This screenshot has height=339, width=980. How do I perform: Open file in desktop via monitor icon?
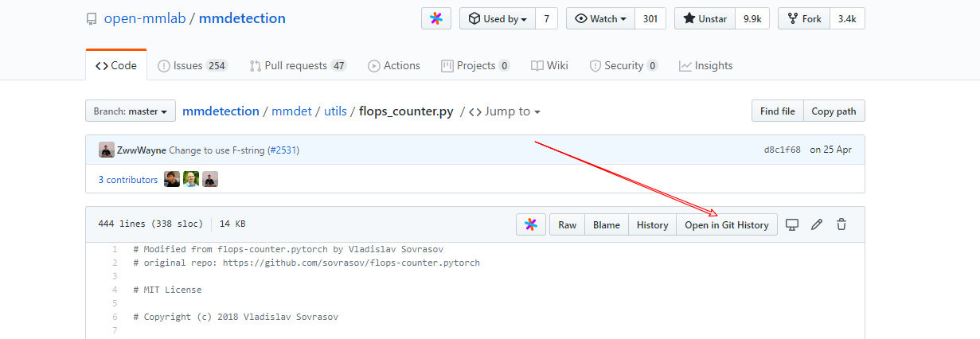[x=792, y=224]
